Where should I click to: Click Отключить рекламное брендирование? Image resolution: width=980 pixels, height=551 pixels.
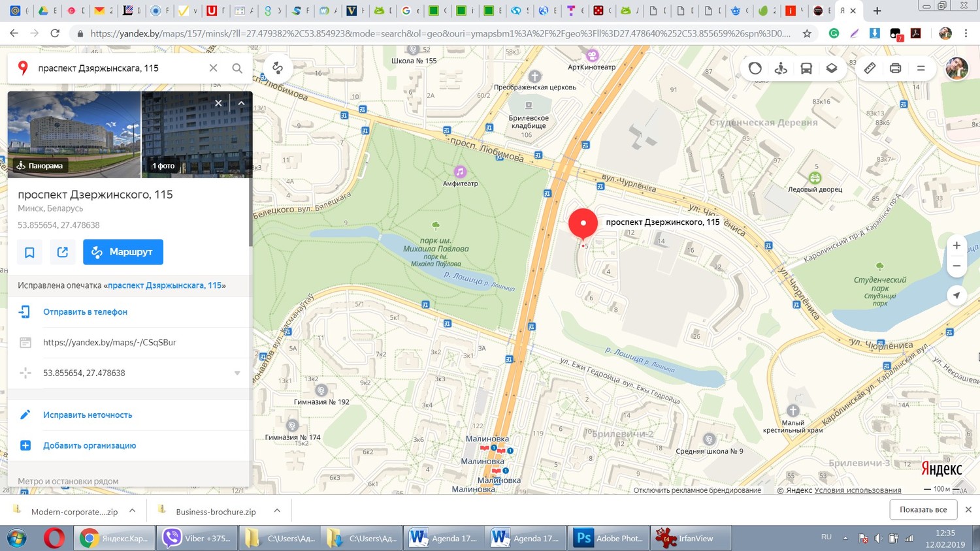tap(697, 490)
